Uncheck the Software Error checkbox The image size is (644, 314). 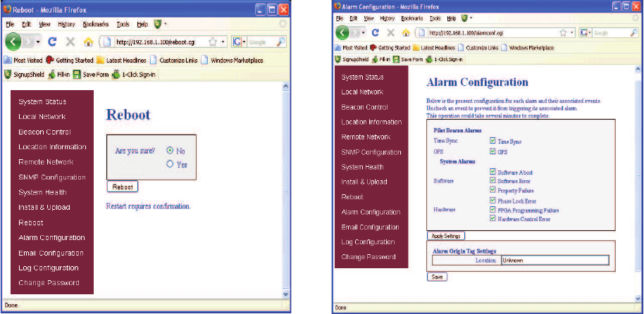[x=493, y=180]
